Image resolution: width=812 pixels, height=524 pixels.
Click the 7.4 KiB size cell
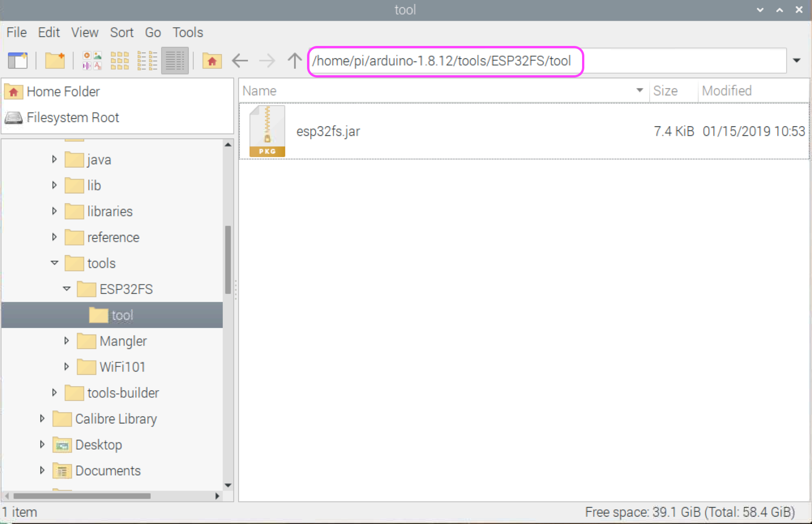coord(674,131)
